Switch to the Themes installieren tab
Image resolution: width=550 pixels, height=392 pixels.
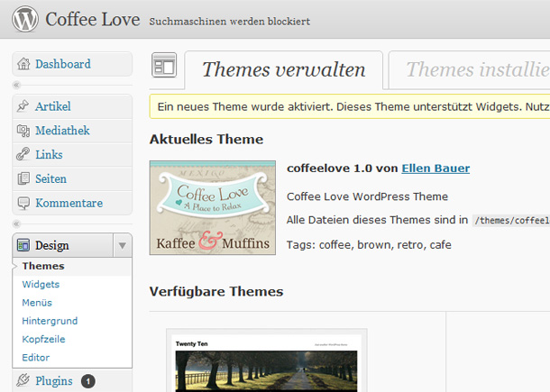pyautogui.click(x=470, y=69)
